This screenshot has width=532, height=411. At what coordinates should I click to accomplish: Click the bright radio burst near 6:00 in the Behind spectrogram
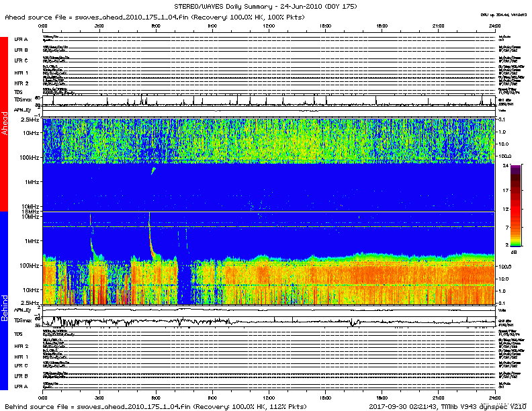click(150, 235)
